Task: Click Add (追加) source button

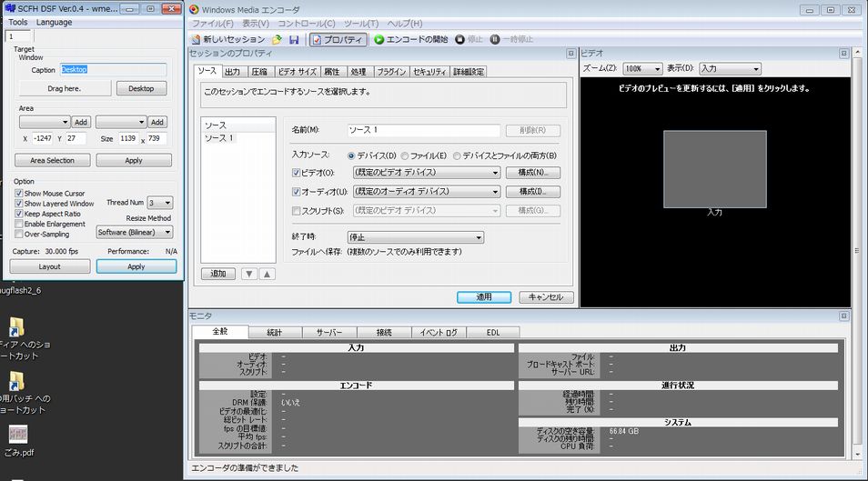Action: click(218, 274)
